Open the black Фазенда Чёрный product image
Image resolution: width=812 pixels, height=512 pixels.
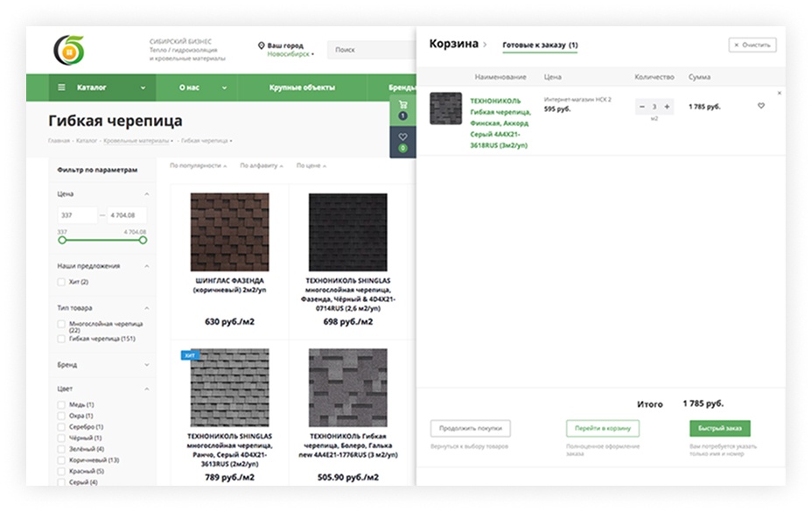pos(348,232)
